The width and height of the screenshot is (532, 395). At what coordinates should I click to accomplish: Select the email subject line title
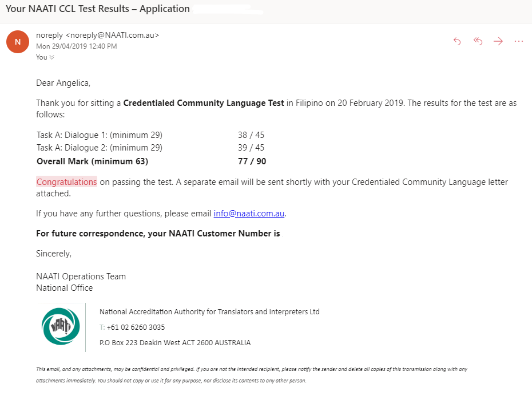(x=97, y=9)
